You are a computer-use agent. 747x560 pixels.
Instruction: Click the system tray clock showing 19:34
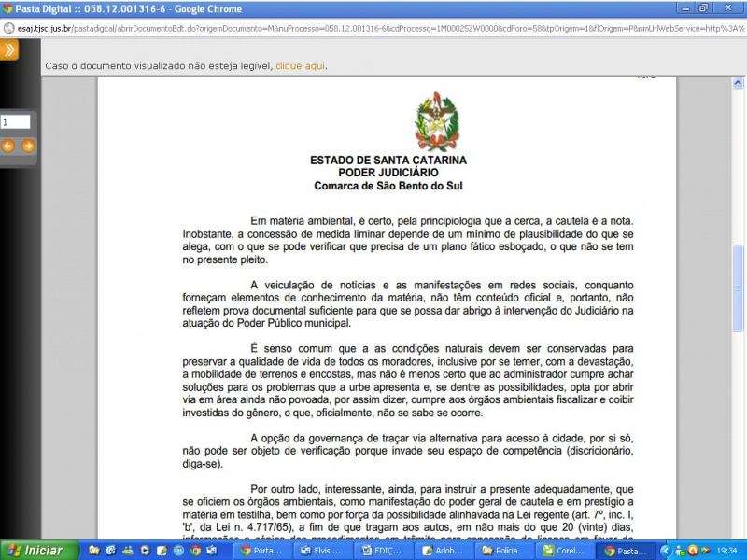pos(726,551)
